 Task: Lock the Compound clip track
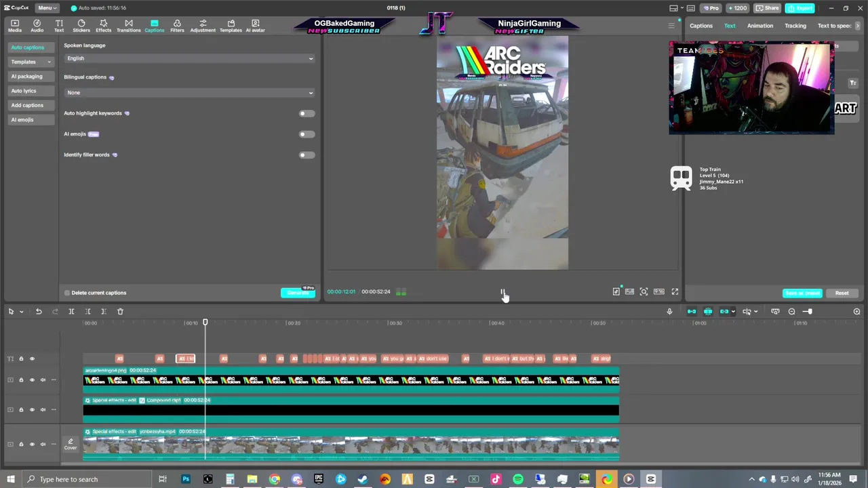pos(21,409)
